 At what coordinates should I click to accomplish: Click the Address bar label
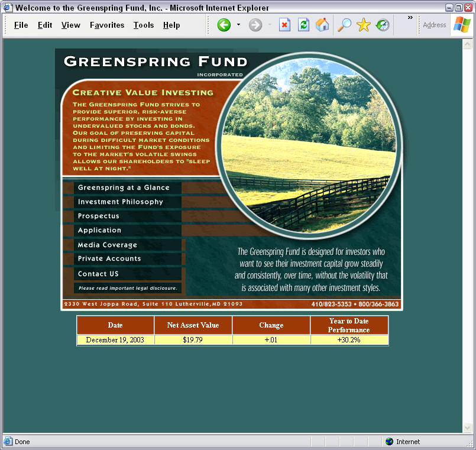click(x=435, y=25)
